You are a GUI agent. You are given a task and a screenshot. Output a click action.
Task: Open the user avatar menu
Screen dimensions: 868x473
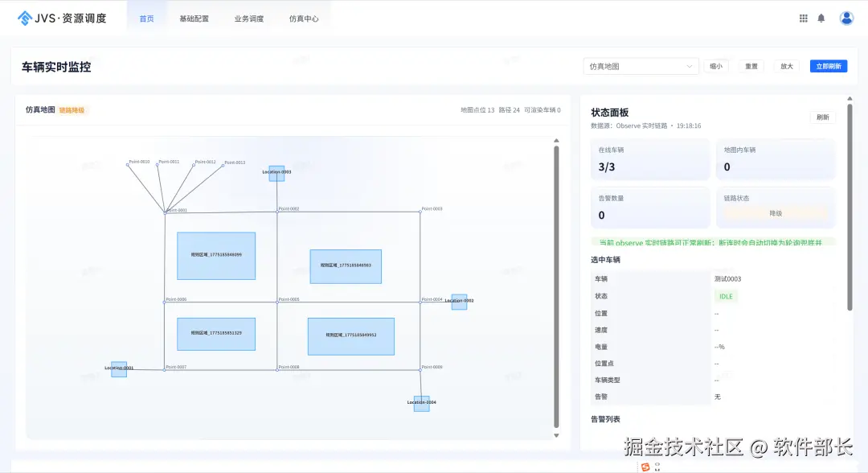pos(847,17)
